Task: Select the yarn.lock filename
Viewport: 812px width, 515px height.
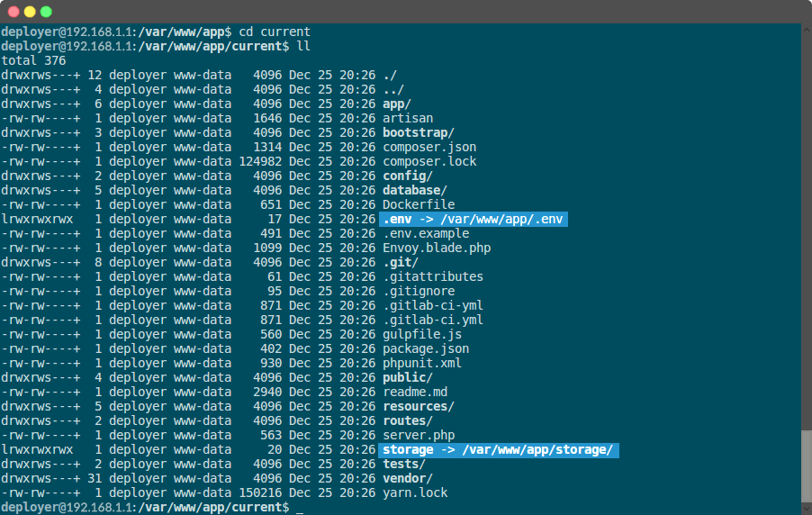Action: pos(415,492)
